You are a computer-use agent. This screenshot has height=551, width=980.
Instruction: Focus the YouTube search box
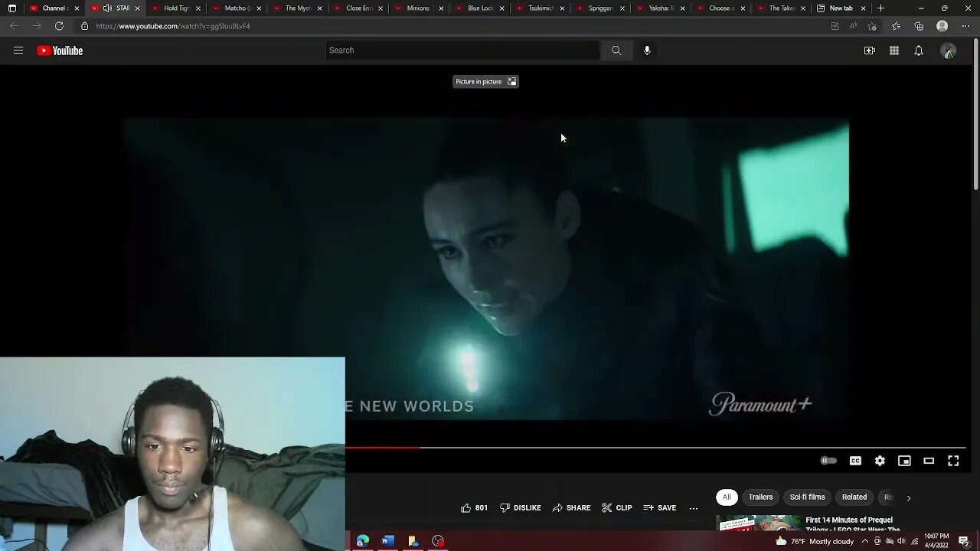462,51
